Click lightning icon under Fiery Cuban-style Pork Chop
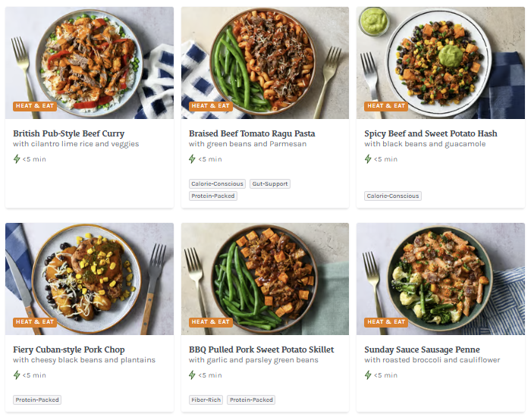The image size is (531, 420). pyautogui.click(x=17, y=375)
